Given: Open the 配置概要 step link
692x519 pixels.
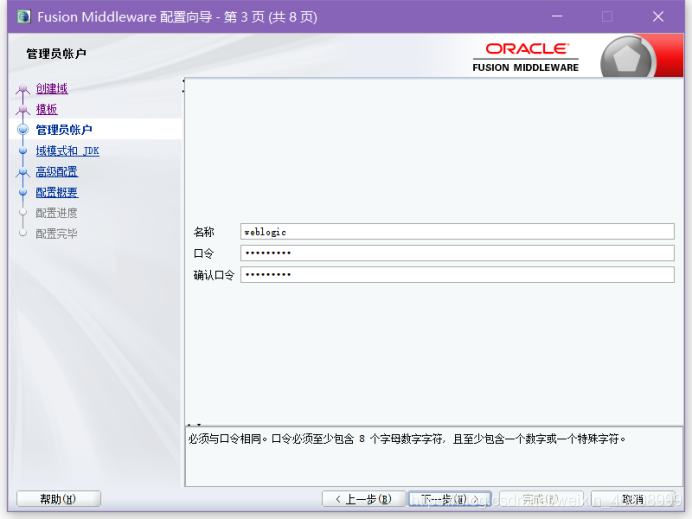Looking at the screenshot, I should coord(57,192).
